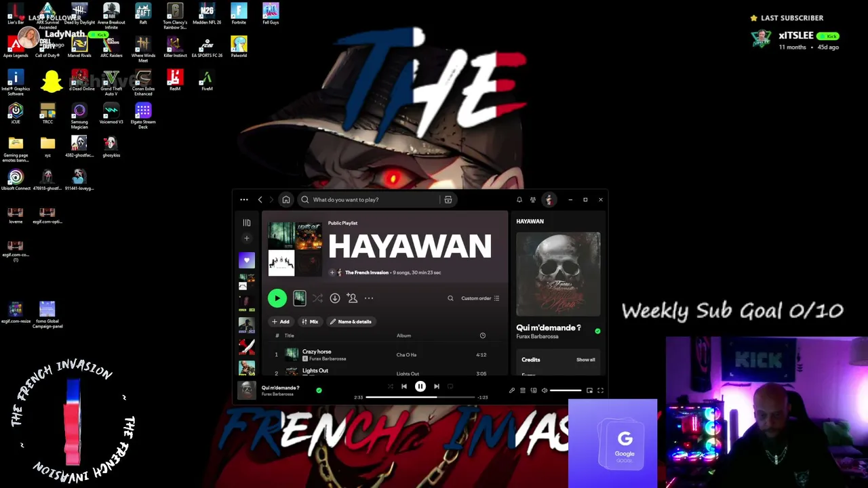Image resolution: width=868 pixels, height=488 pixels.
Task: Select the Grand Theft Auto V shortcut
Action: click(x=111, y=82)
